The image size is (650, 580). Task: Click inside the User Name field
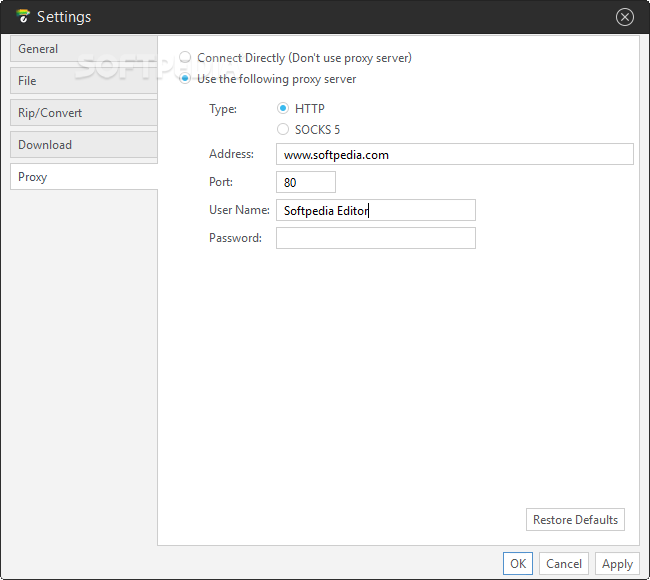376,210
